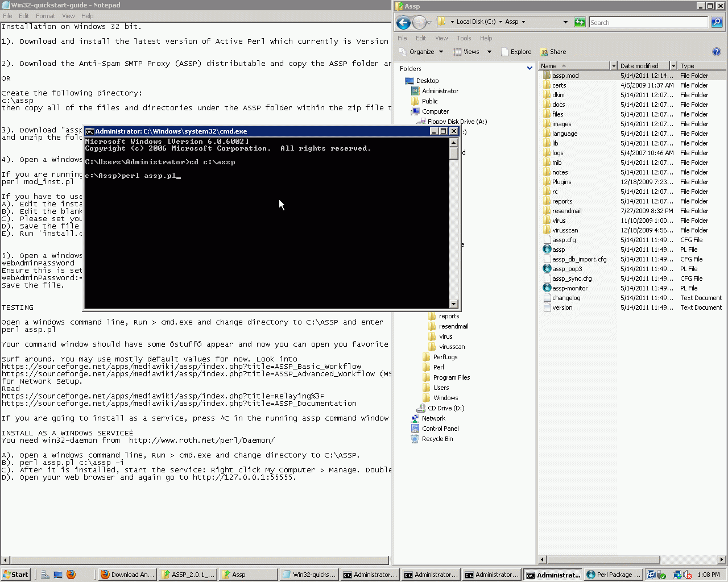Launch Firefox from quick launch bar
The image size is (728, 582).
tap(71, 575)
